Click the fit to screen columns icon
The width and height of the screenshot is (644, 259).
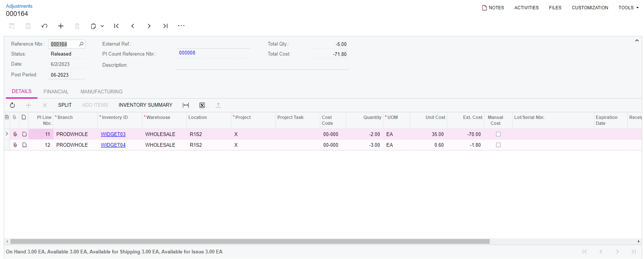pos(186,105)
